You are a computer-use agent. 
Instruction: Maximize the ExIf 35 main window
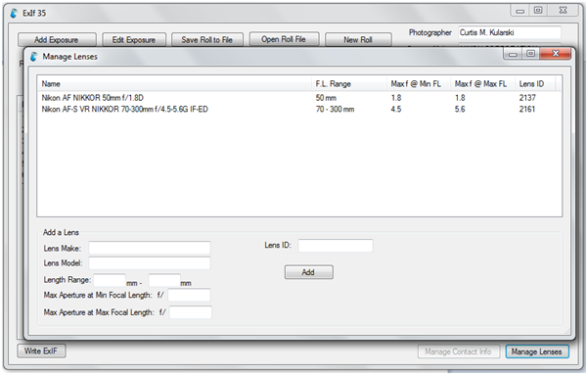[x=538, y=11]
